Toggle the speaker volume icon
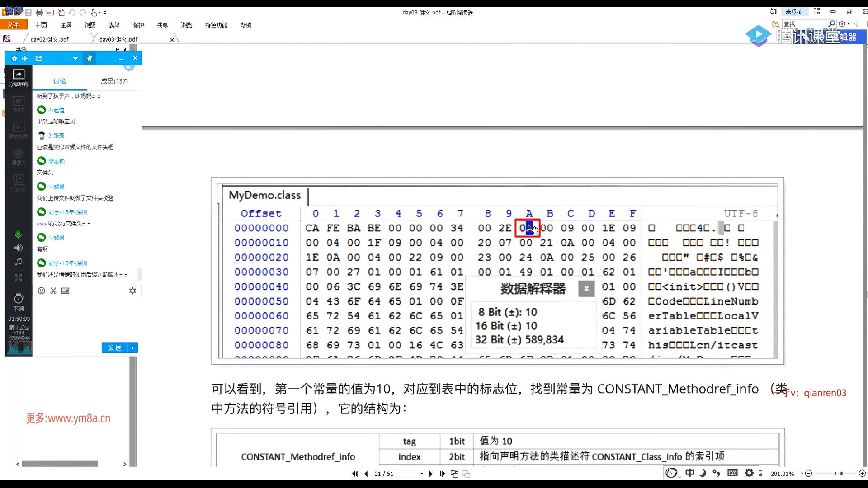The image size is (868, 488). (18, 248)
